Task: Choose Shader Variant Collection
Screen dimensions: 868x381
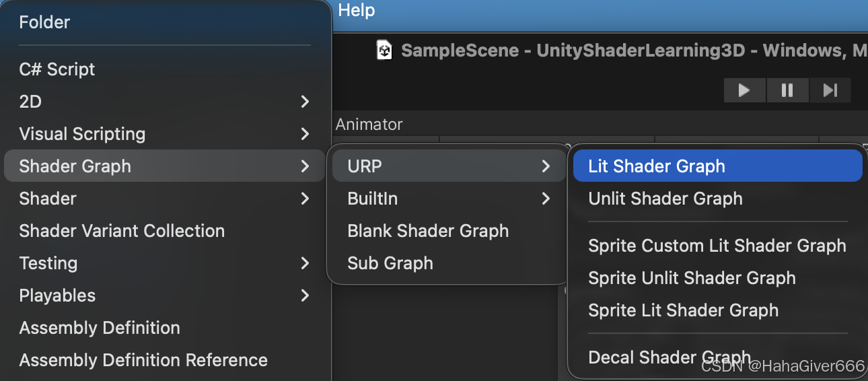Action: (x=122, y=231)
